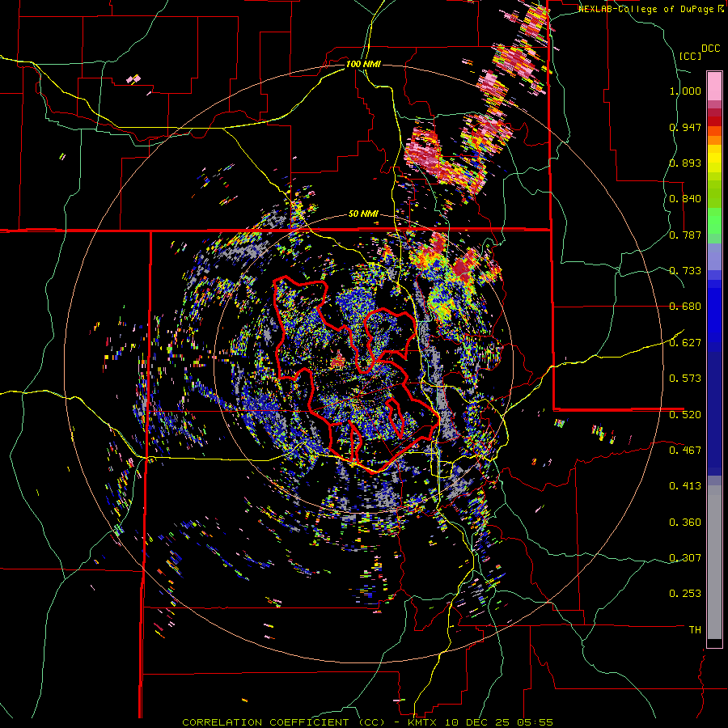Select the 0.840 scale value
728x728 pixels.
pos(685,198)
